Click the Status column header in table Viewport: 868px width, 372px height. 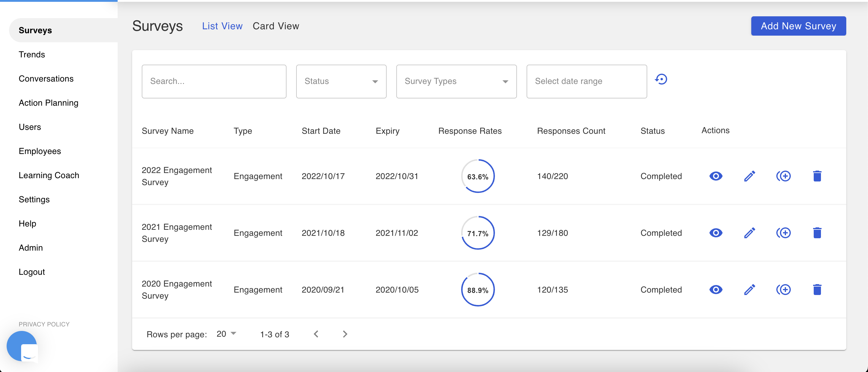pyautogui.click(x=652, y=131)
